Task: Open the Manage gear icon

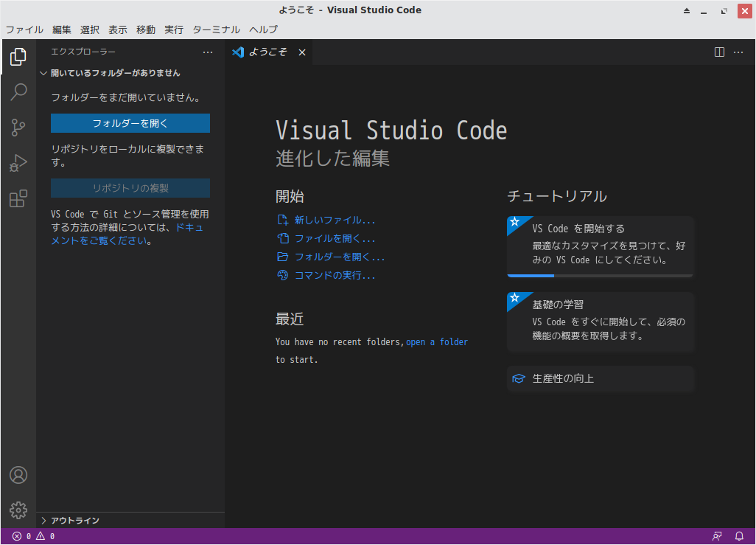Action: (x=18, y=510)
